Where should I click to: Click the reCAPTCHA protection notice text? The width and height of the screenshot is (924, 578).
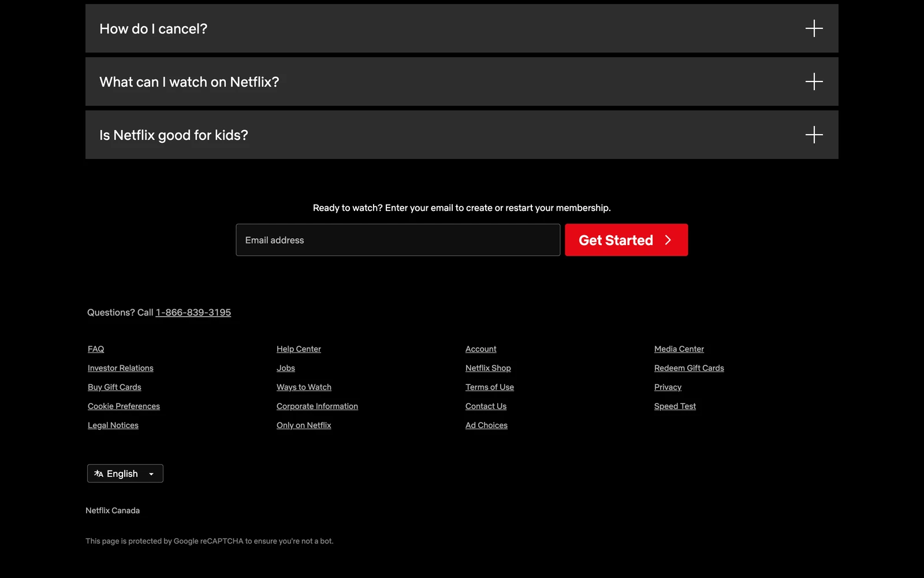tap(210, 541)
